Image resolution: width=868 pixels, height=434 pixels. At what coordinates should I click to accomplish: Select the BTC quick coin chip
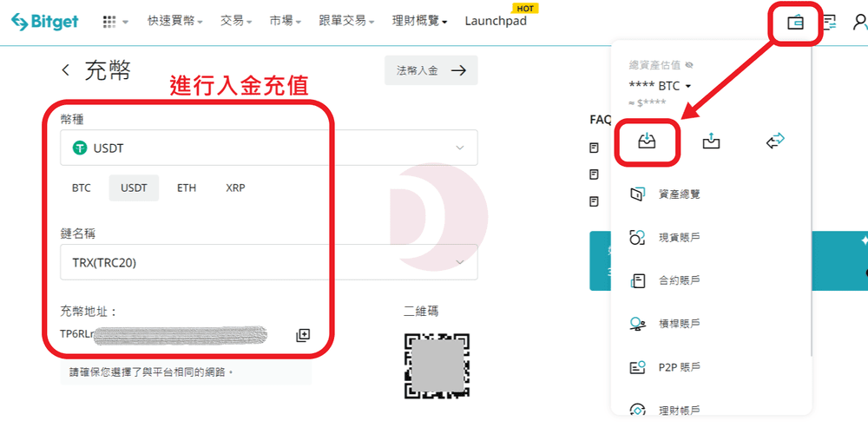pos(82,187)
